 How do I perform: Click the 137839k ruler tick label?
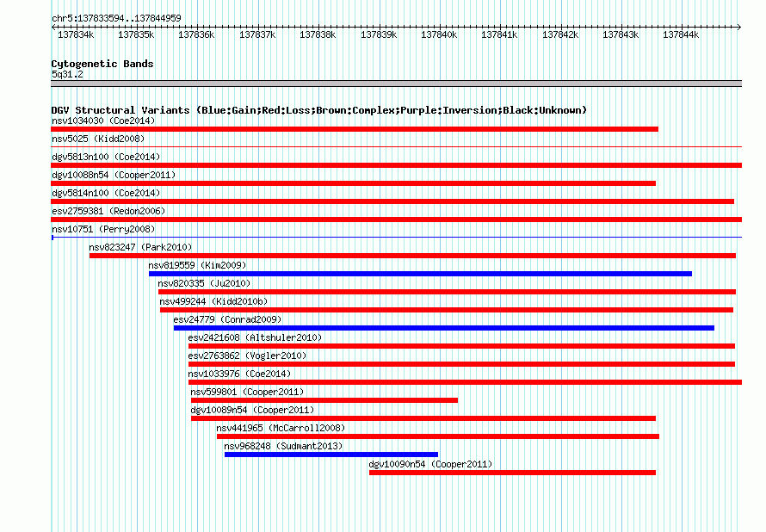tap(379, 34)
